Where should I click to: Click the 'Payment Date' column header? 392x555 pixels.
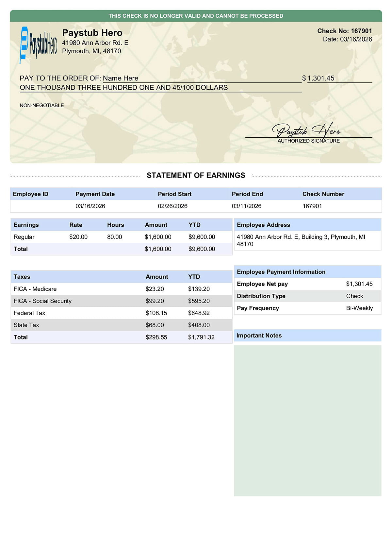pyautogui.click(x=95, y=194)
